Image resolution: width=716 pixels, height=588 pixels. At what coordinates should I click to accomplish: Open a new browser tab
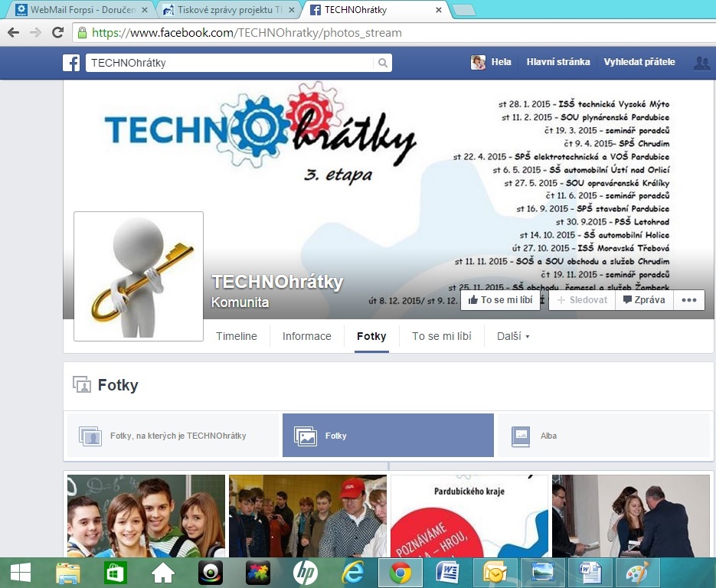coord(463,10)
